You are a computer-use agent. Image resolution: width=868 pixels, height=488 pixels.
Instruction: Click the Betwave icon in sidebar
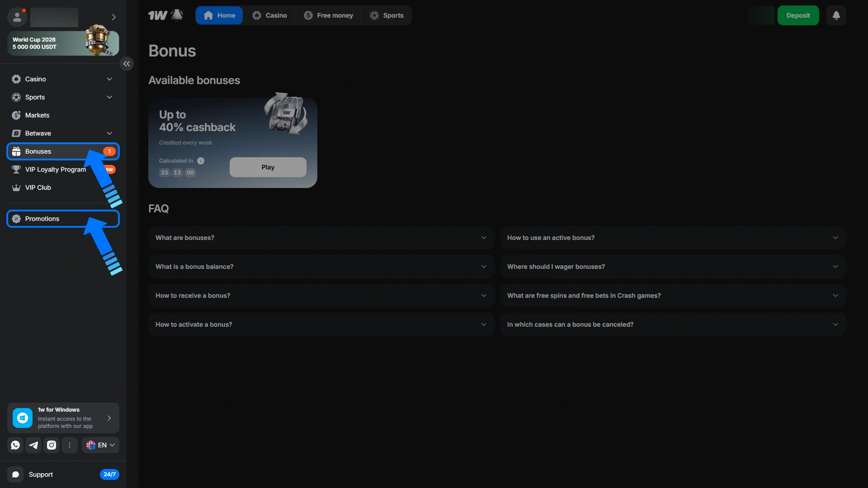16,133
